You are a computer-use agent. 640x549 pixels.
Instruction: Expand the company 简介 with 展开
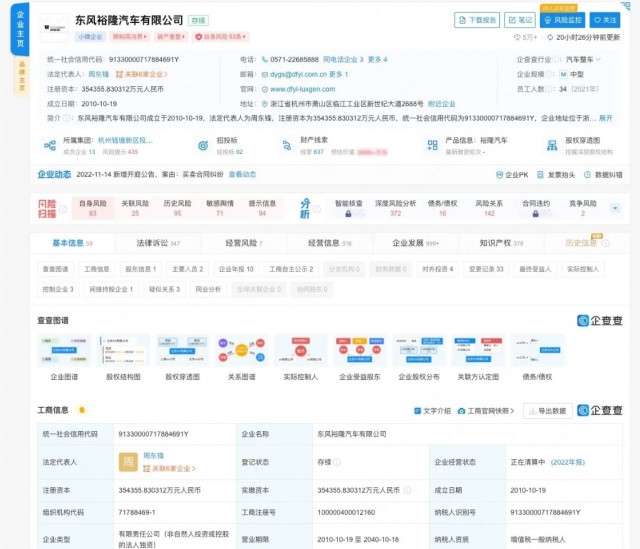[x=606, y=118]
